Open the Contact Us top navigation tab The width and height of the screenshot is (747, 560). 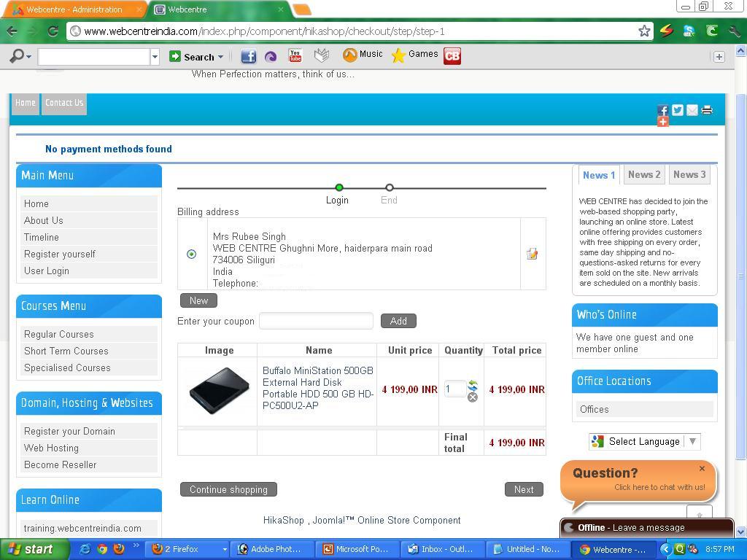pyautogui.click(x=64, y=104)
